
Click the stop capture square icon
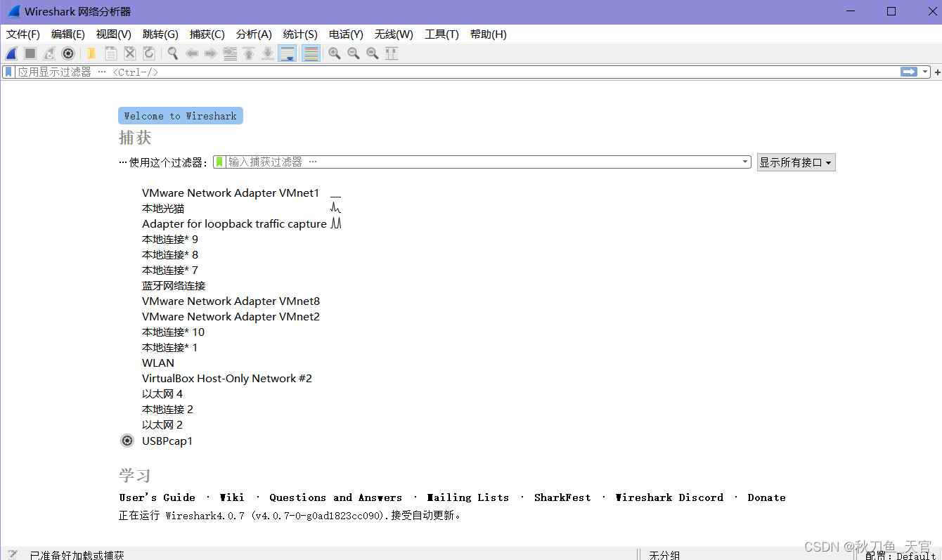30,53
